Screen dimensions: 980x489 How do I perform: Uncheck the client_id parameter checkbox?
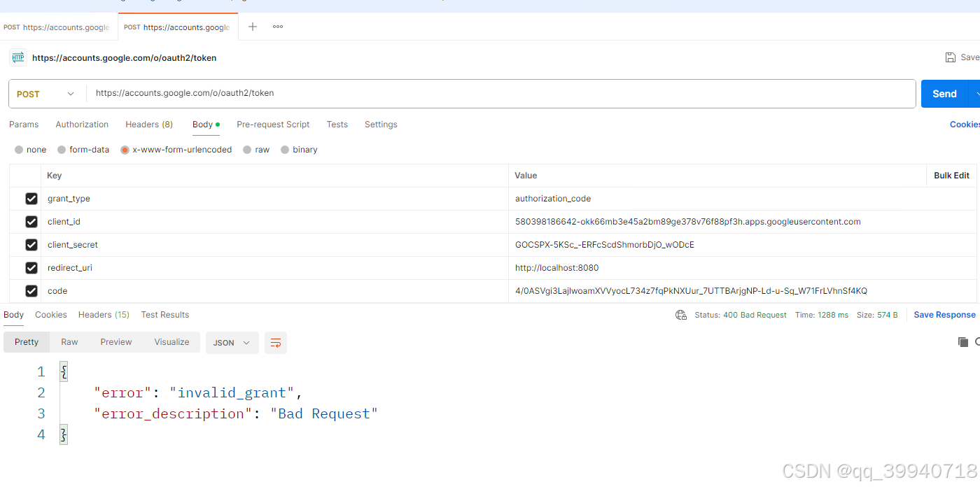tap(31, 222)
